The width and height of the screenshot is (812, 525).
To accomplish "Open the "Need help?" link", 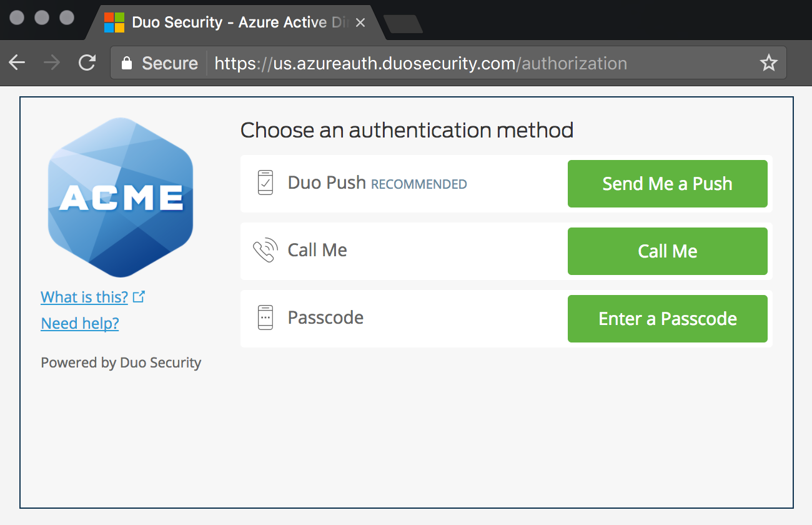I will [x=80, y=323].
